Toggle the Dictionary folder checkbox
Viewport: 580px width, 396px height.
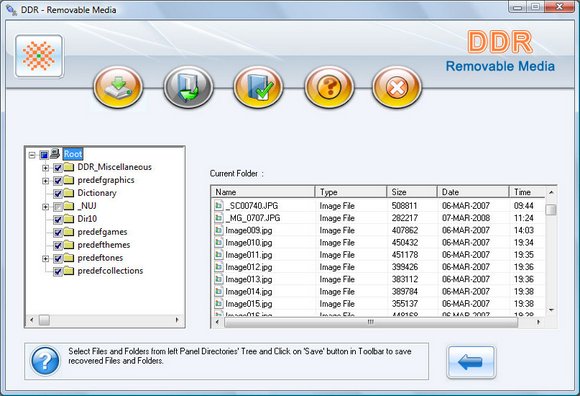click(58, 193)
